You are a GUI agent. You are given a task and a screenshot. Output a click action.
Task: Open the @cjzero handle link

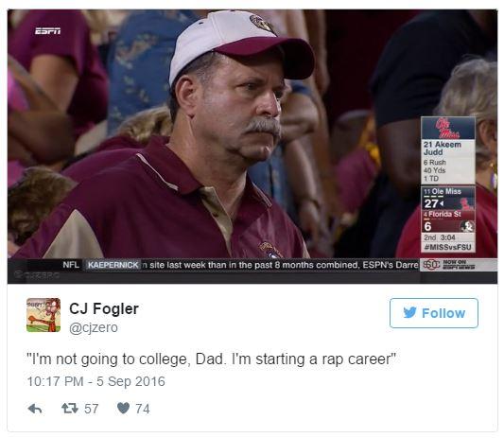pyautogui.click(x=94, y=327)
